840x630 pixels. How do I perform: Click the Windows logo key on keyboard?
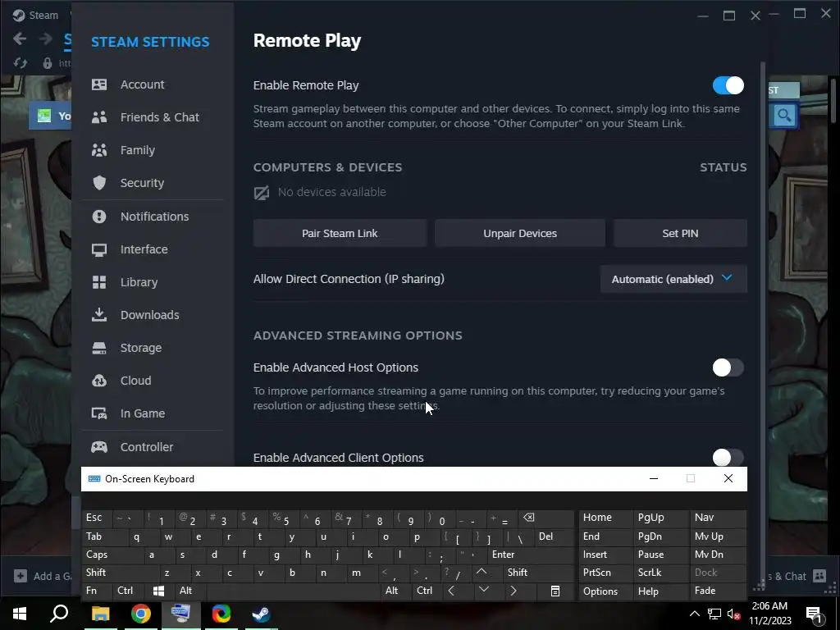(158, 591)
